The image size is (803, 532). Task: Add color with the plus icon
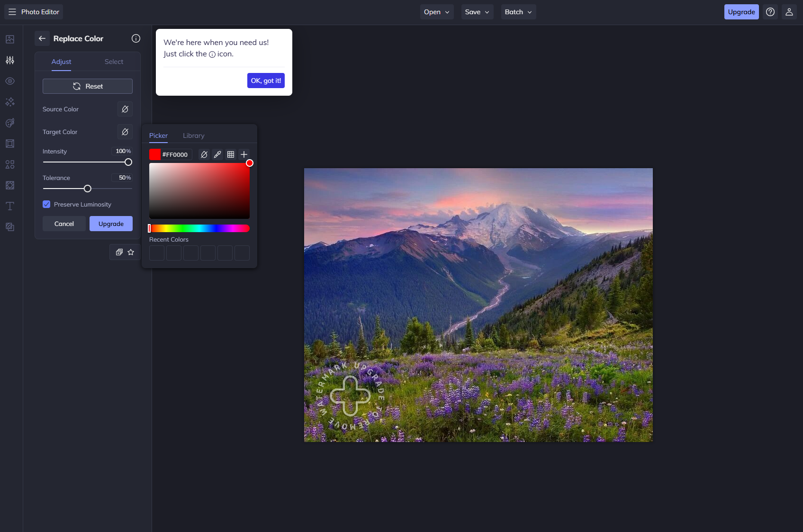(244, 154)
